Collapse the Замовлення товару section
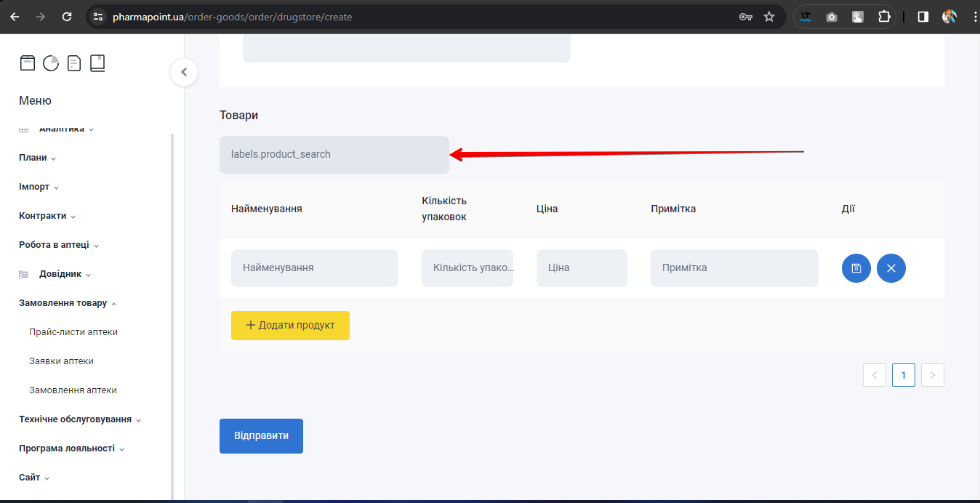The height and width of the screenshot is (503, 980). tap(67, 303)
